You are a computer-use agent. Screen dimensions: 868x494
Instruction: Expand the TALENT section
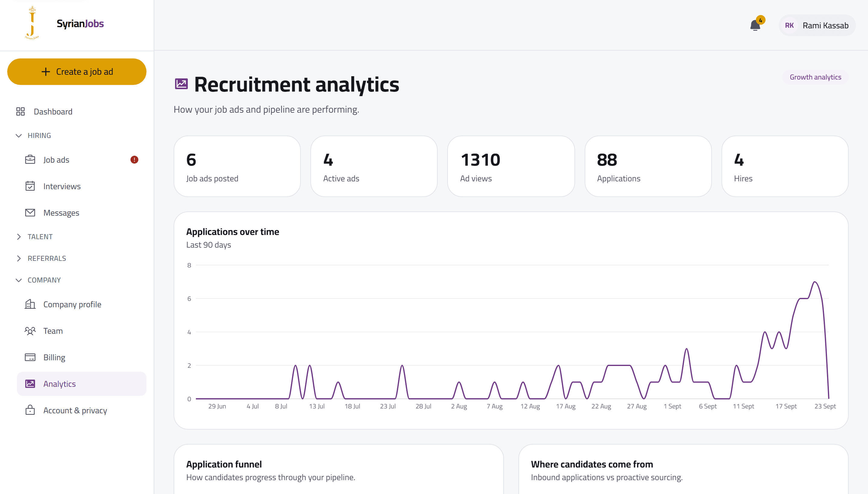(x=34, y=236)
